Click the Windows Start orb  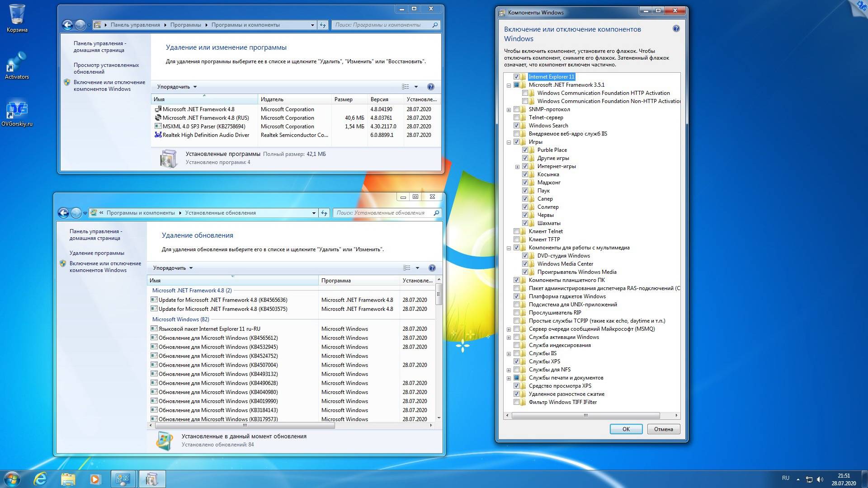click(x=12, y=479)
